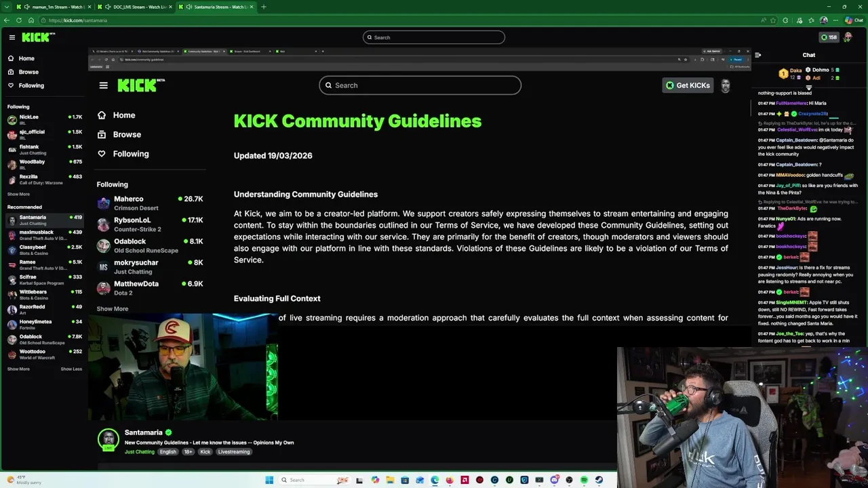Image resolution: width=868 pixels, height=488 pixels.
Task: Expand Show More in streamed sidebar
Action: 112,309
